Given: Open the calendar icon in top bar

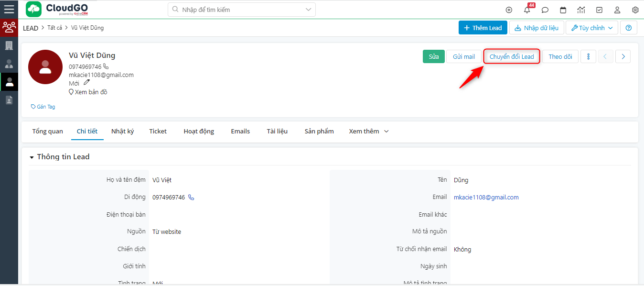Looking at the screenshot, I should click(x=563, y=10).
